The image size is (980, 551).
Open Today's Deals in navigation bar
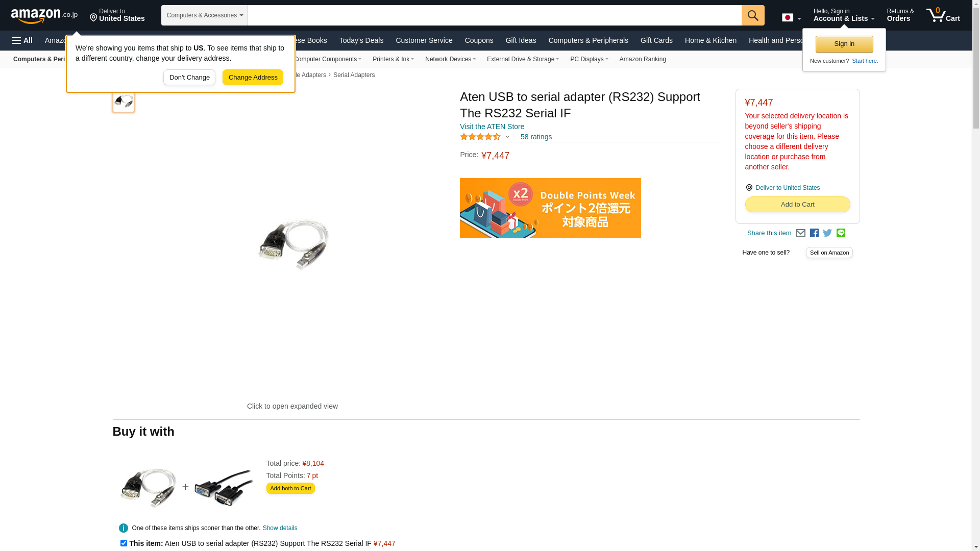pyautogui.click(x=361, y=40)
